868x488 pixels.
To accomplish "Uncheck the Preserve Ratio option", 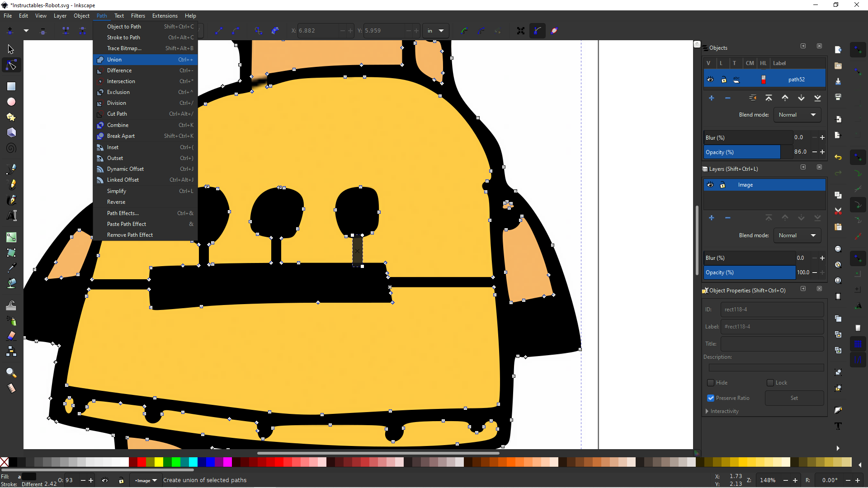I will coord(711,398).
